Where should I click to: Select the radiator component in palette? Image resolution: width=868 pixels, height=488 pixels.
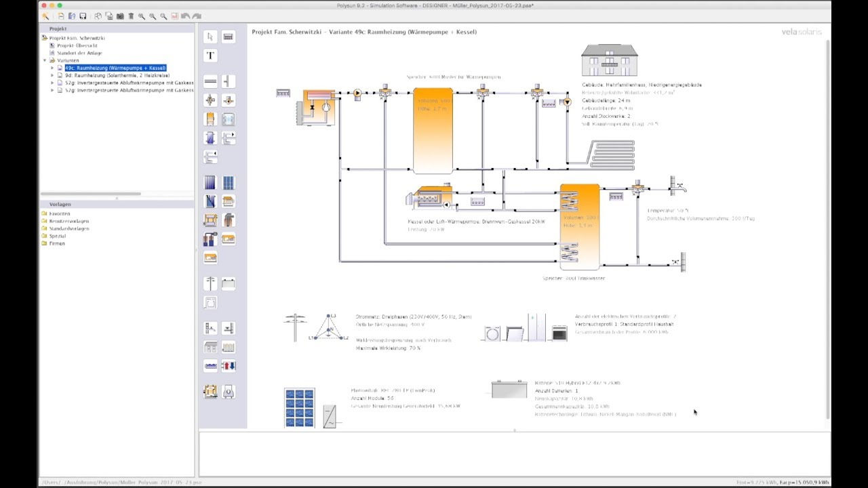point(229,347)
